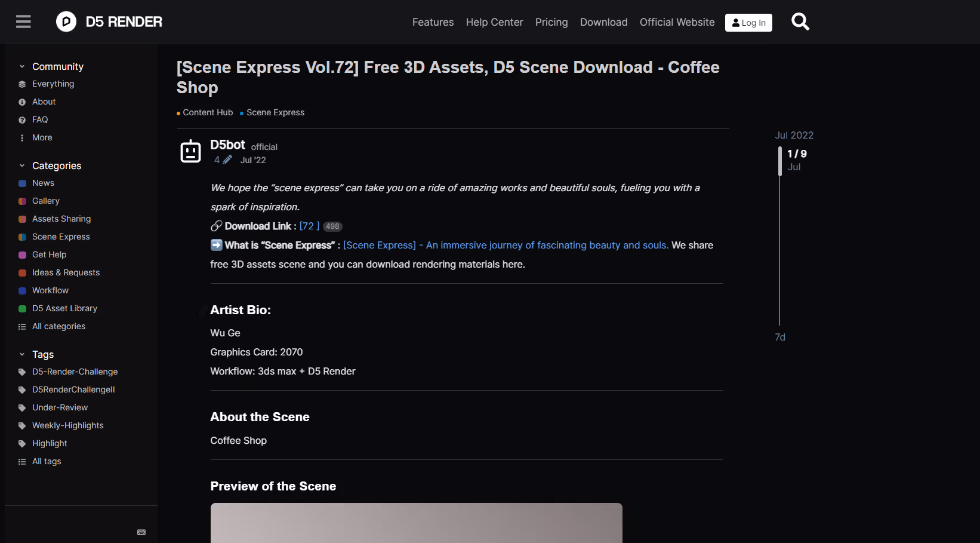Select the D5 Asset Library category
Screen dimensions: 980x543
(64, 308)
